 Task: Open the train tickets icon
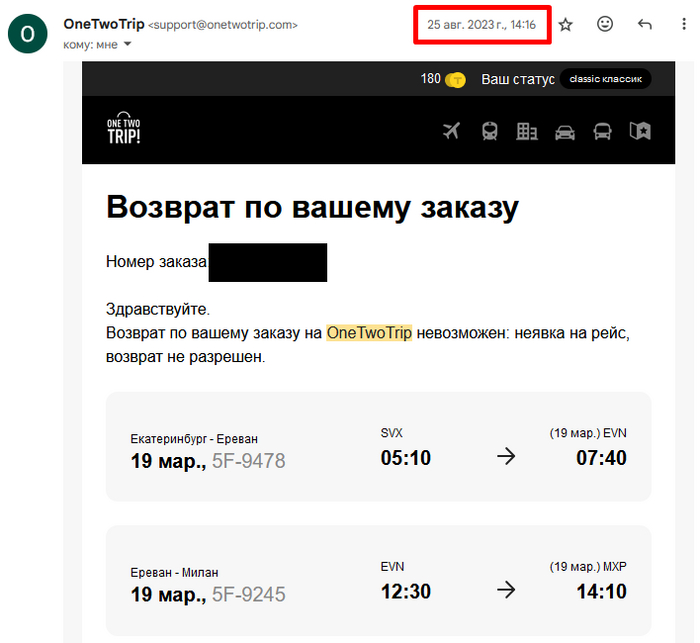(490, 131)
